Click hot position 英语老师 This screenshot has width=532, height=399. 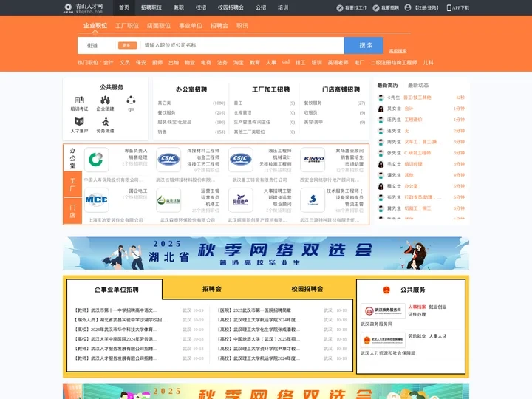(338, 62)
